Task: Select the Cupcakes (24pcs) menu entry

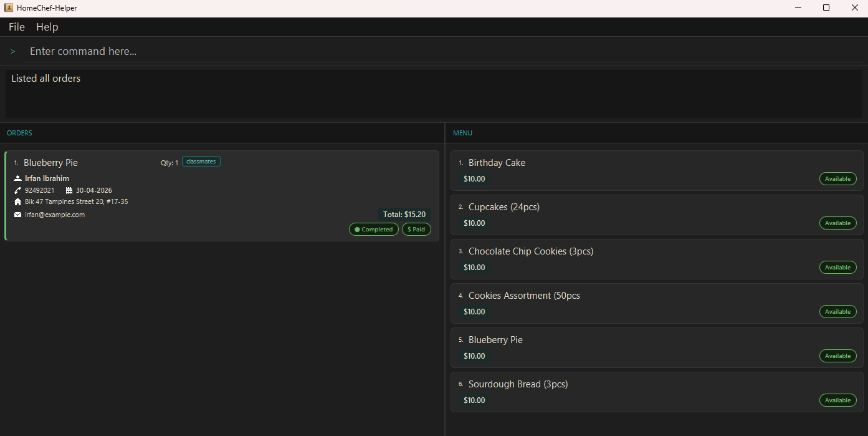Action: click(504, 206)
